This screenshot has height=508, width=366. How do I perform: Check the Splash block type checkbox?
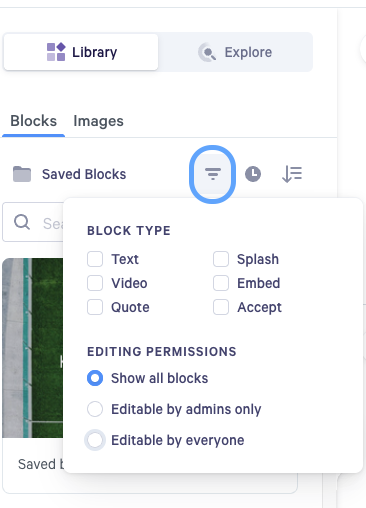tap(221, 259)
